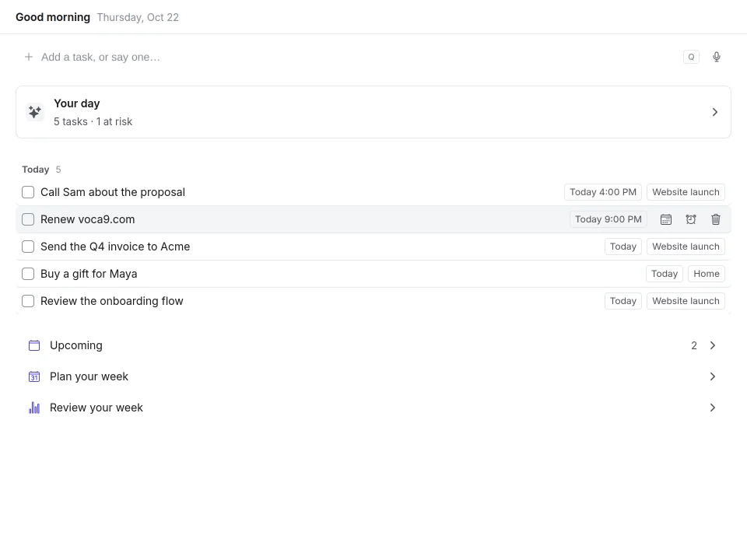The image size is (747, 560).
Task: Click the Review your week bar chart icon
Action: pyautogui.click(x=34, y=408)
